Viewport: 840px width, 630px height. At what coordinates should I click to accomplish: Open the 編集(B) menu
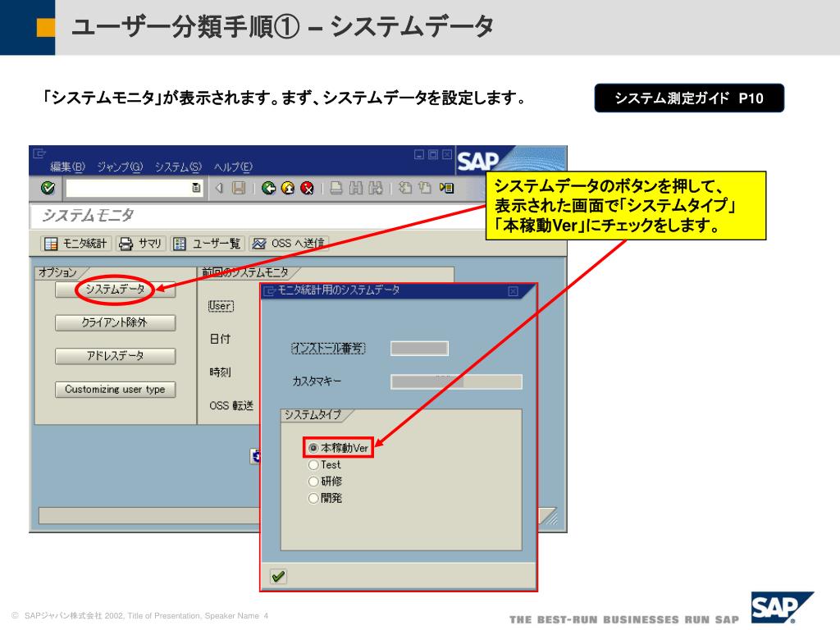tap(67, 167)
